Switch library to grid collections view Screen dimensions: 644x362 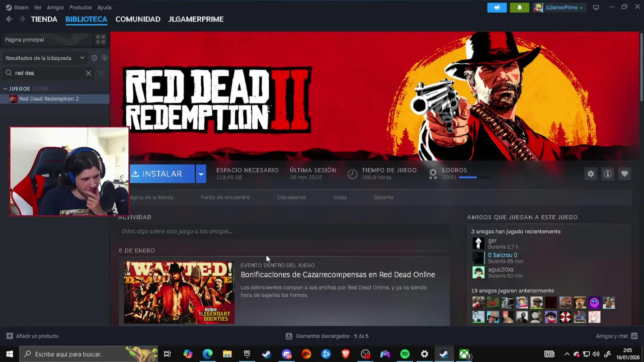(x=101, y=39)
